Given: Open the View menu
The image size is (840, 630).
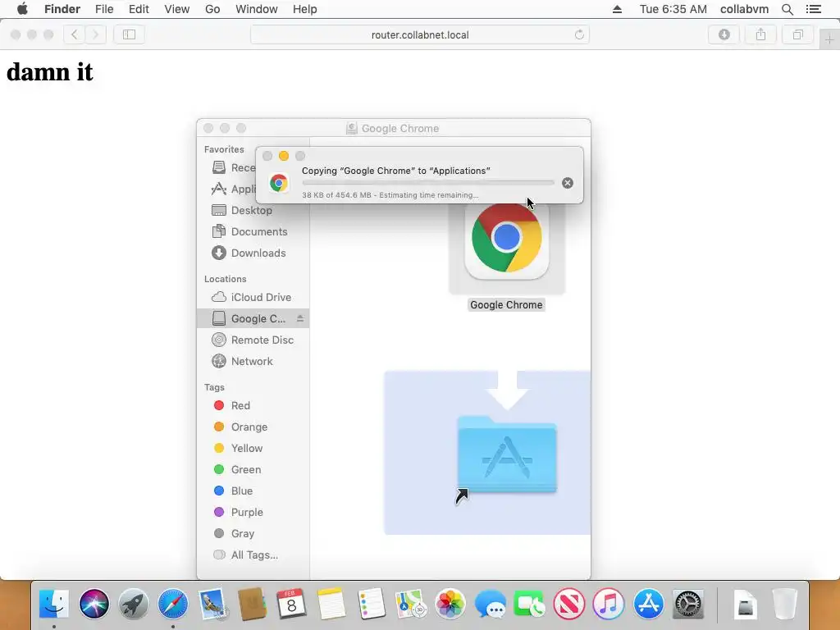Looking at the screenshot, I should 177,9.
